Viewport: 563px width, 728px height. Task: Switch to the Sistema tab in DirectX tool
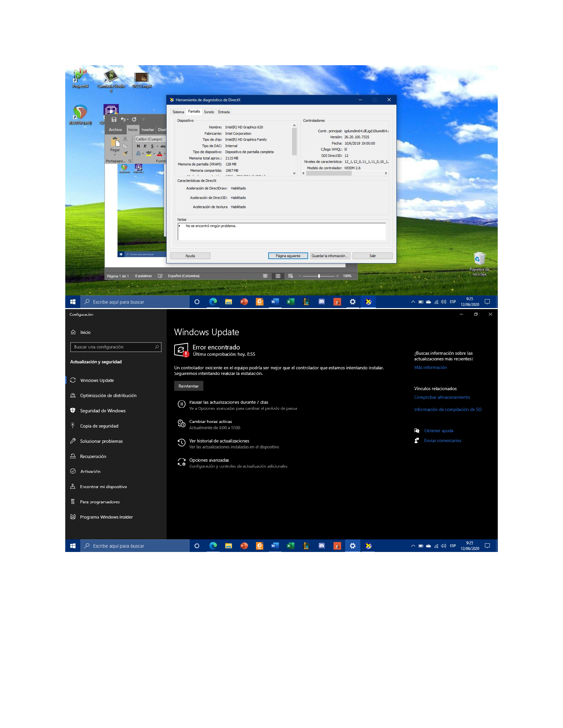point(178,112)
